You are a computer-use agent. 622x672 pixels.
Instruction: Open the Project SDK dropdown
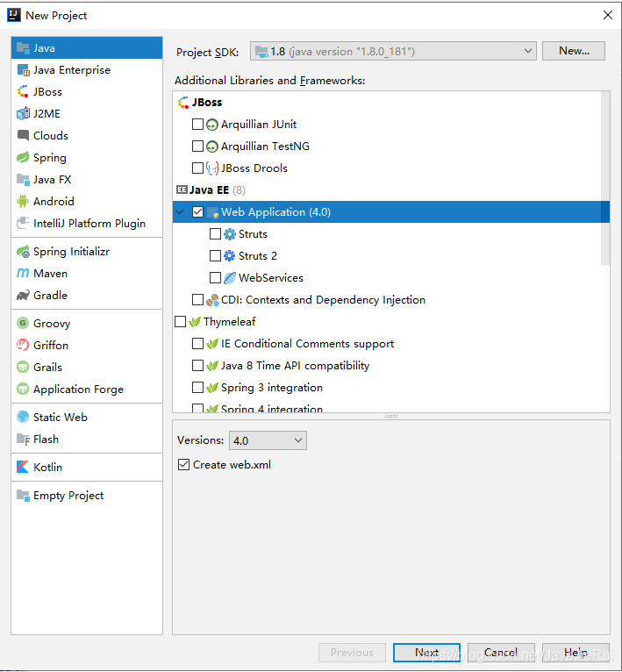[393, 52]
